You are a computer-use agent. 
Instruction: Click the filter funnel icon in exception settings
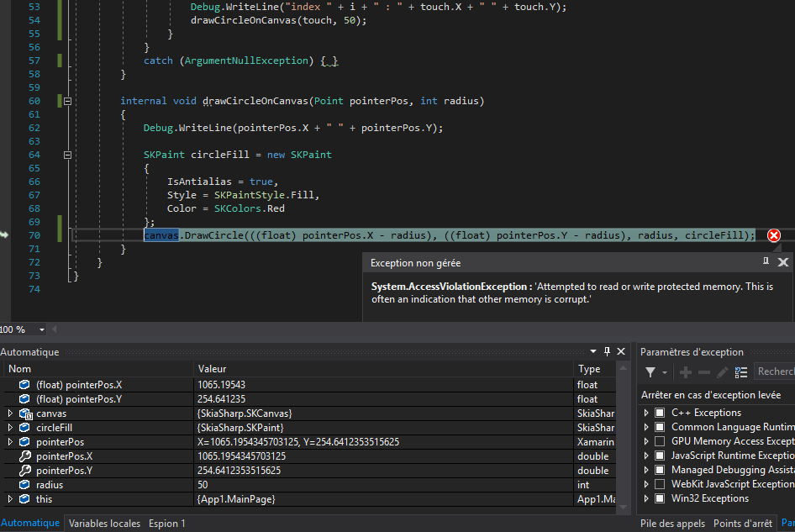click(650, 372)
